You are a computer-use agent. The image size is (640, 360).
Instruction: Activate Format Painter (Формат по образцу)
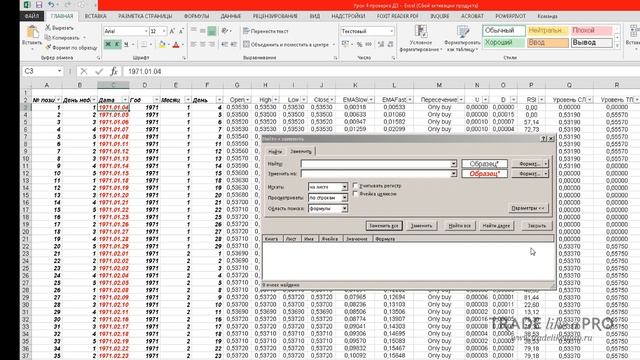point(71,48)
